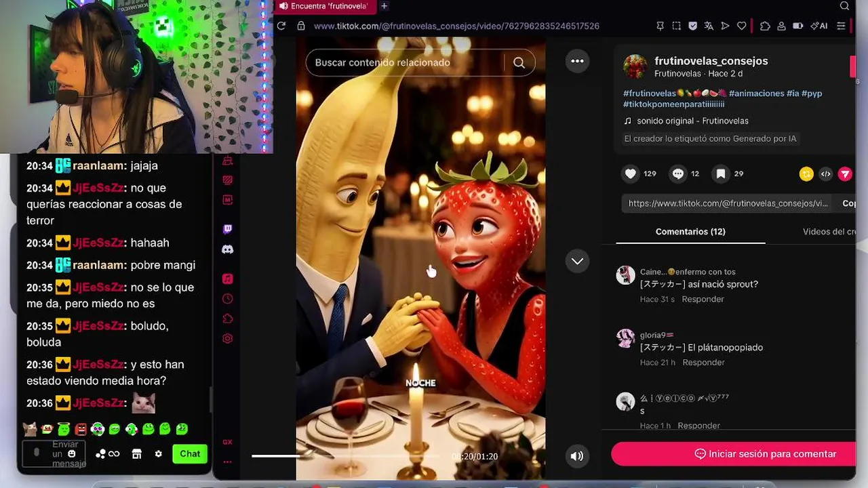Click the #tiktokpomeenparatiiiiiiiii hashtag
Screen dimensions: 868x488
[674, 104]
